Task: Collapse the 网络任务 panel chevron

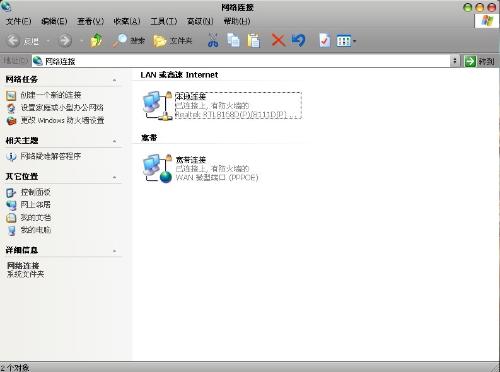Action: point(115,80)
